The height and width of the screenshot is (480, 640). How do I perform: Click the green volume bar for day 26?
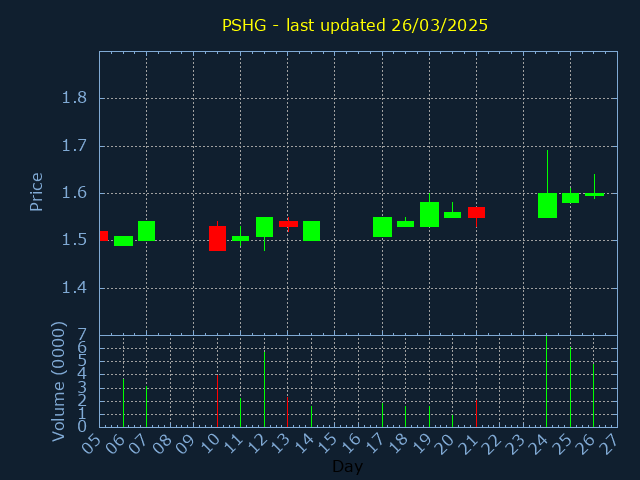coord(593,395)
